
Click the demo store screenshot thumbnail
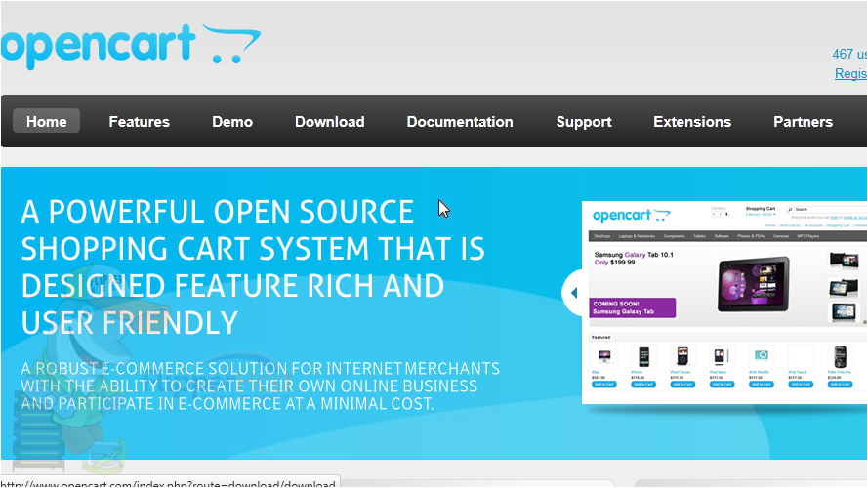coord(724,303)
